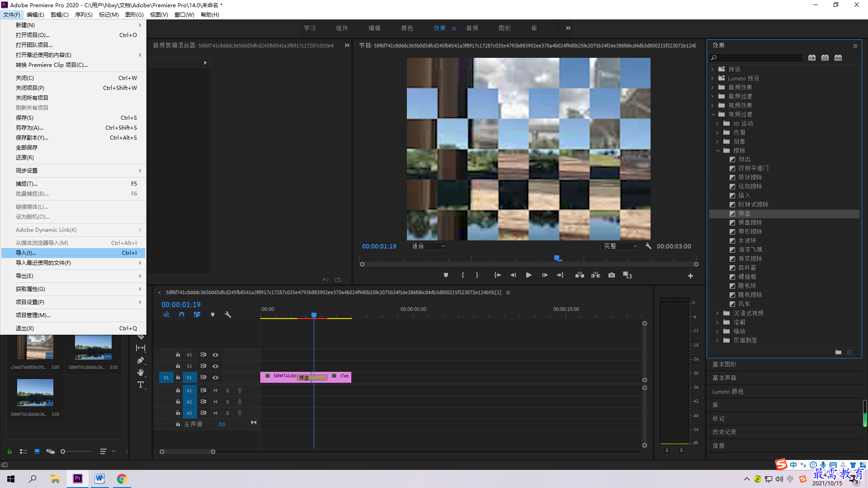Toggle insert sequence as nest icon
This screenshot has width=868, height=488.
coord(166,314)
